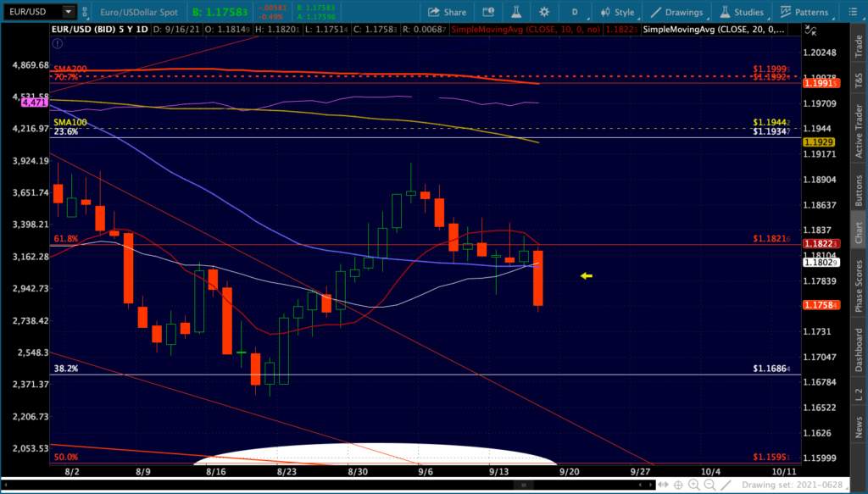Screen dimensions: 868x494
Task: Expand the Patterns dropdown
Action: [804, 12]
